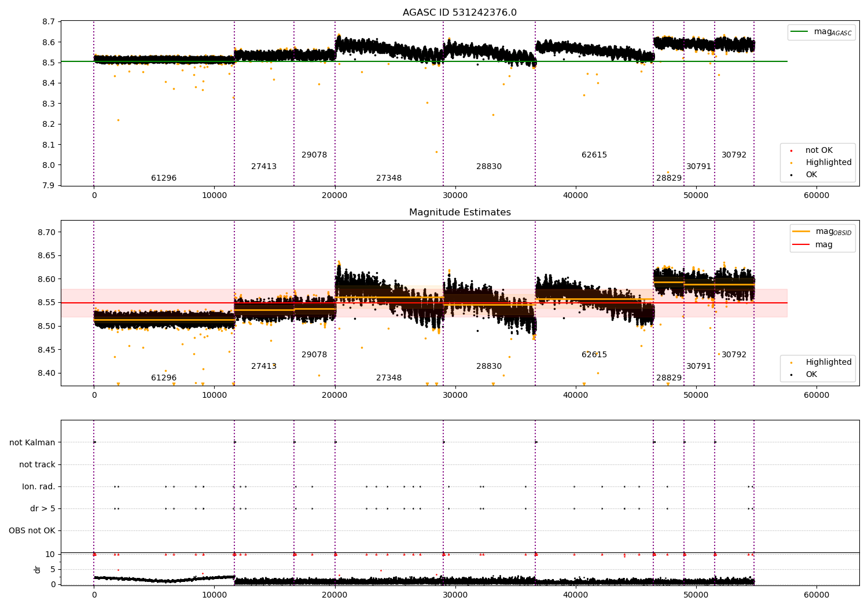Click OBSID label 28829 in Magnitude Estimates plot

tap(669, 378)
